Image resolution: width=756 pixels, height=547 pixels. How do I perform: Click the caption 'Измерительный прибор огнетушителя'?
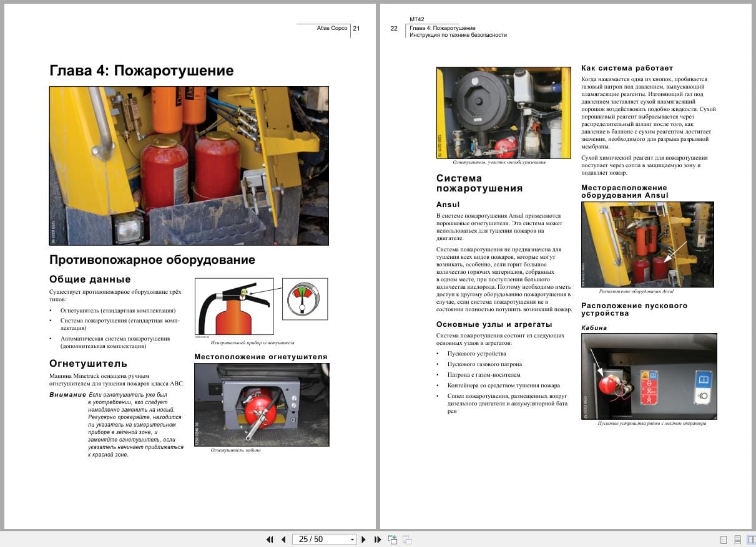point(252,343)
